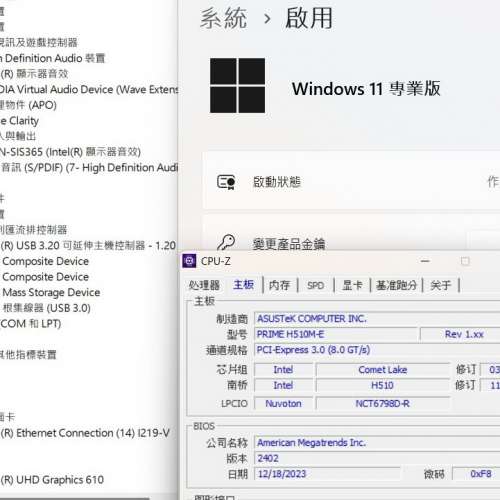The image size is (500, 500).
Task: Click the PRIME H510M-E model field
Action: coord(336,334)
